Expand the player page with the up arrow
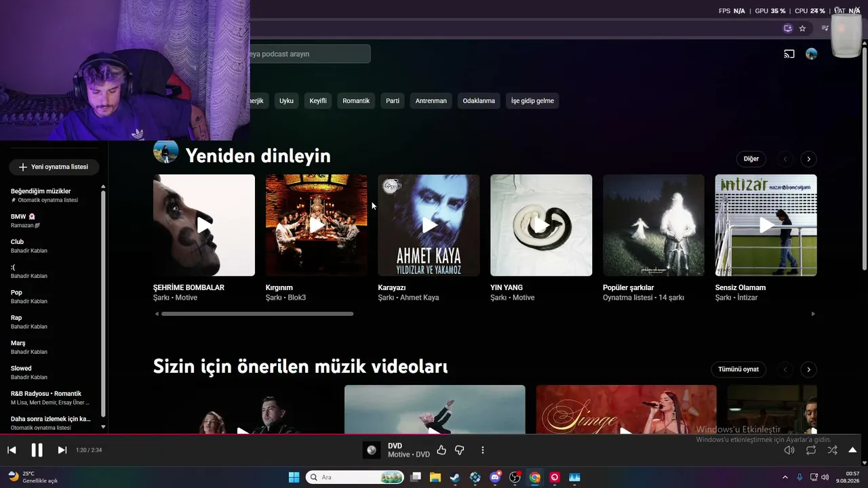The width and height of the screenshot is (868, 488). click(852, 450)
